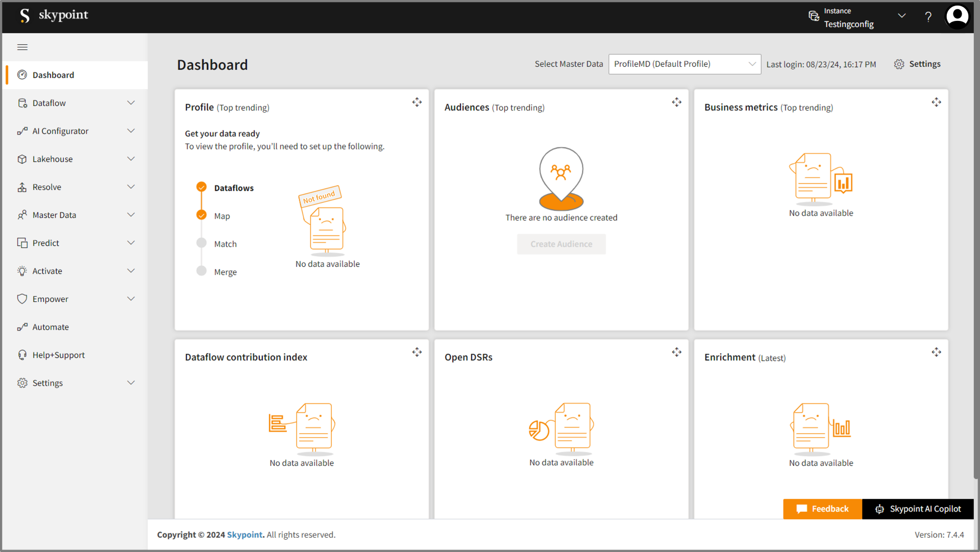The height and width of the screenshot is (552, 980).
Task: Click move icon on Audiences card
Action: click(x=676, y=102)
